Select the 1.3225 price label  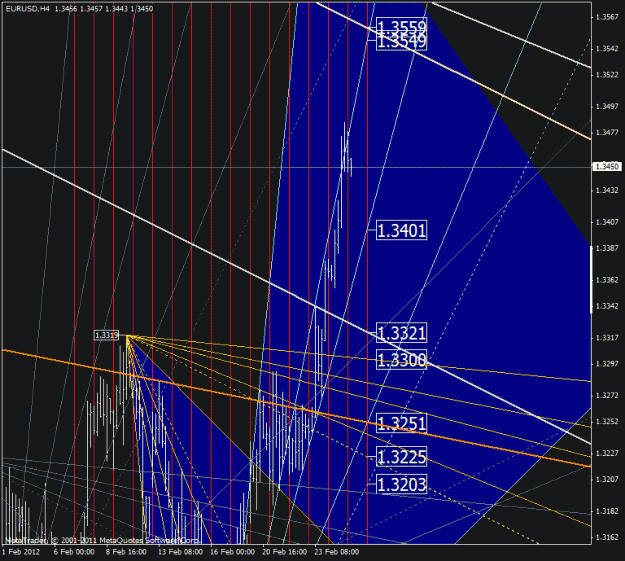pyautogui.click(x=401, y=457)
